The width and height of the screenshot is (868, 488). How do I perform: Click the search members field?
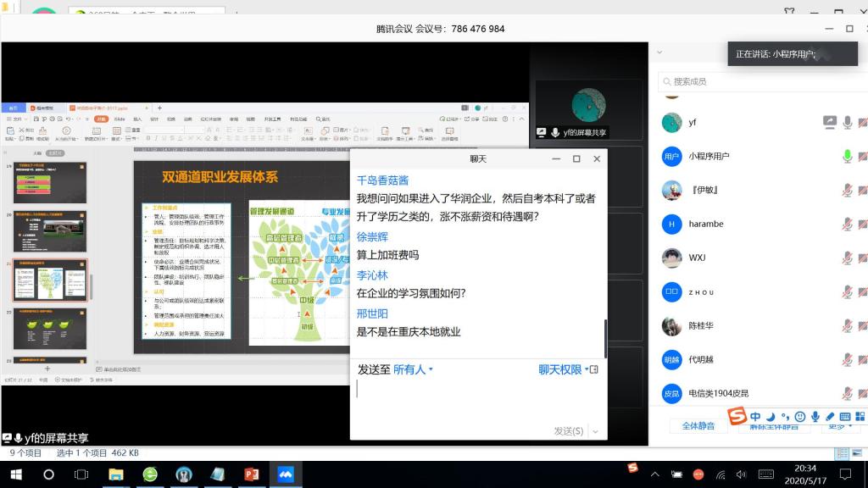click(759, 81)
